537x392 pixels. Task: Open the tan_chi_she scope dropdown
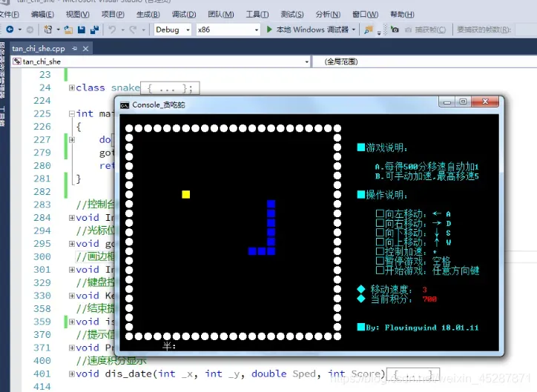tap(159, 62)
